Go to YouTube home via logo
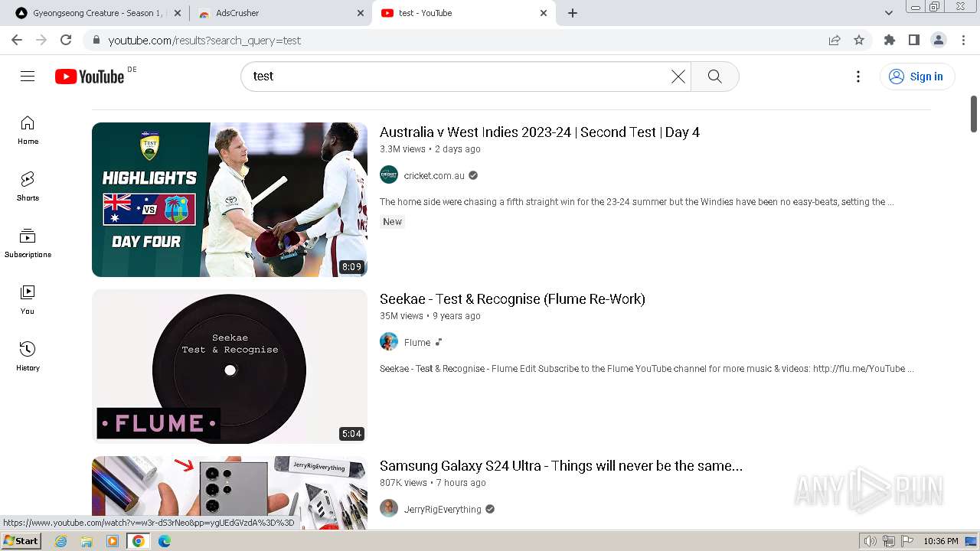This screenshot has height=551, width=980. [x=90, y=77]
